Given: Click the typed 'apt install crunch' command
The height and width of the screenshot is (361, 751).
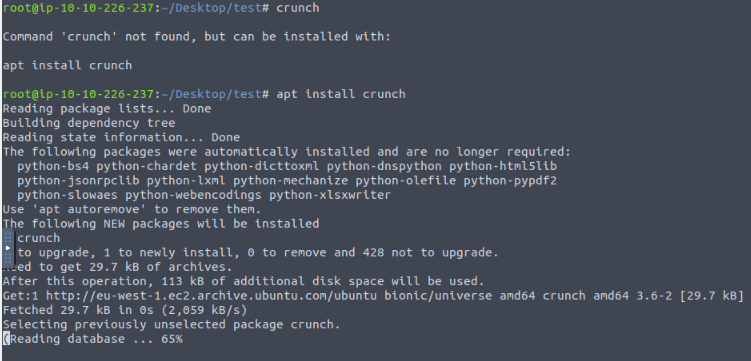Looking at the screenshot, I should [x=341, y=94].
